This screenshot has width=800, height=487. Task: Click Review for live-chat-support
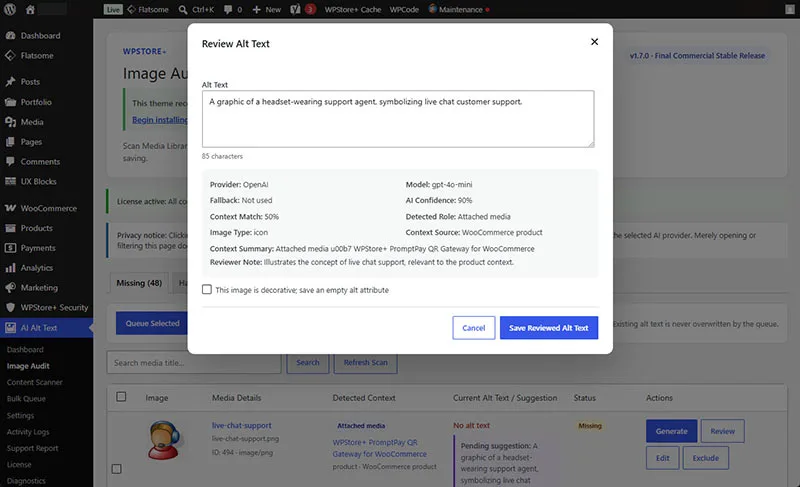pyautogui.click(x=722, y=431)
